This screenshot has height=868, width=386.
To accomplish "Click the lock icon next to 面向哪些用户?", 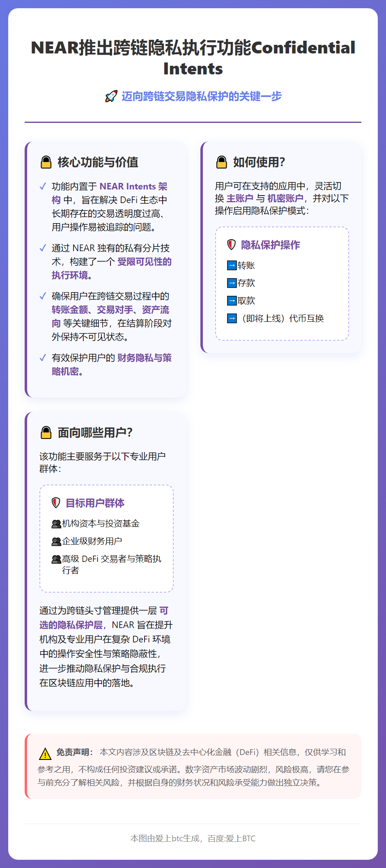I will tap(46, 433).
